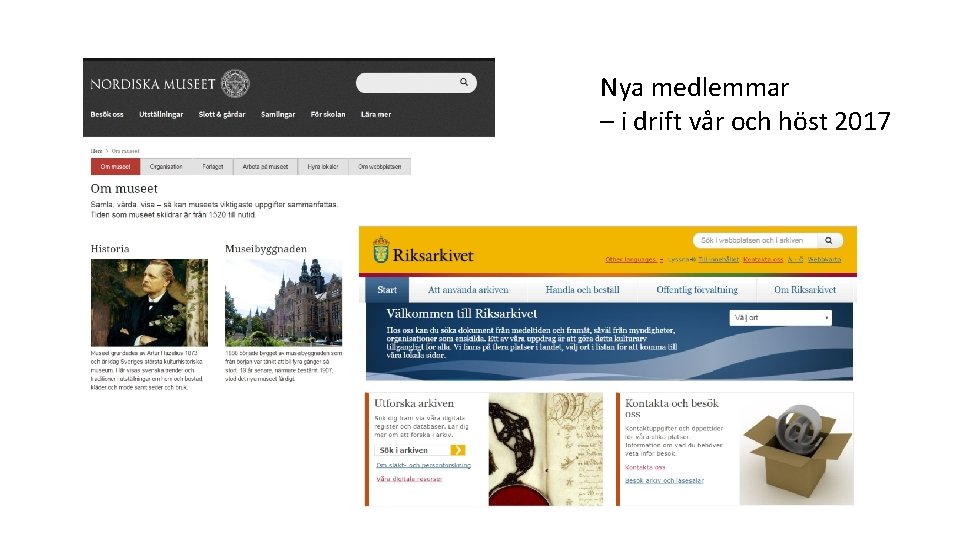Click the Webbkarta link
This screenshot has height=540, width=960.
coord(824,260)
